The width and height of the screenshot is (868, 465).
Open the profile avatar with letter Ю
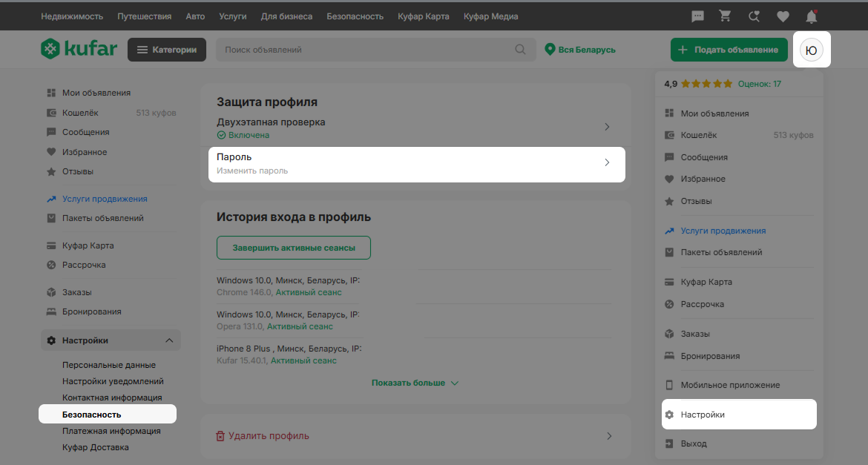click(812, 50)
